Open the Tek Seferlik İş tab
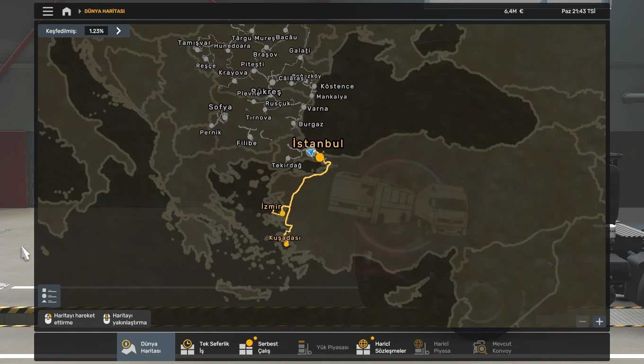Viewport: 644px width, 364px height. point(205,347)
